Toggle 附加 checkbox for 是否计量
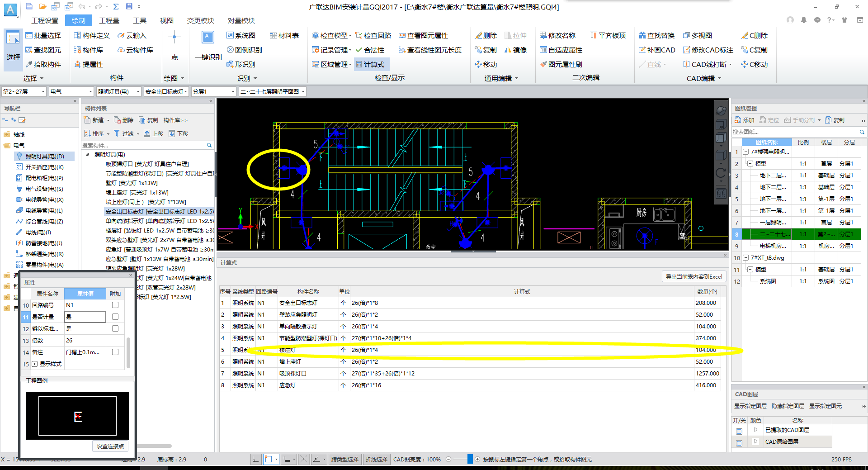Viewport: 868px width, 470px height. coord(115,317)
